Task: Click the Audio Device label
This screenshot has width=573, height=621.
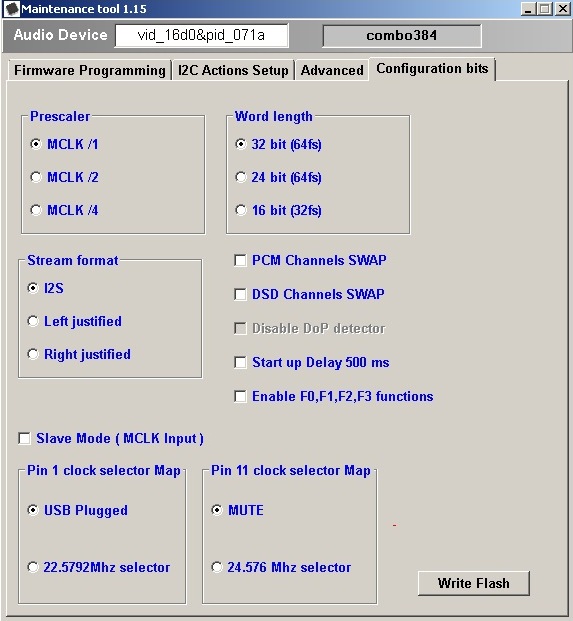Action: coord(61,35)
